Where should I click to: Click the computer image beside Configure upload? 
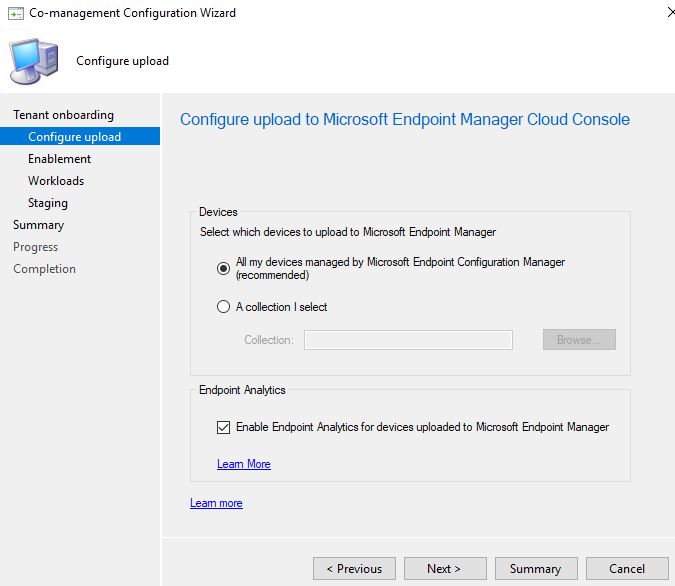[x=34, y=61]
